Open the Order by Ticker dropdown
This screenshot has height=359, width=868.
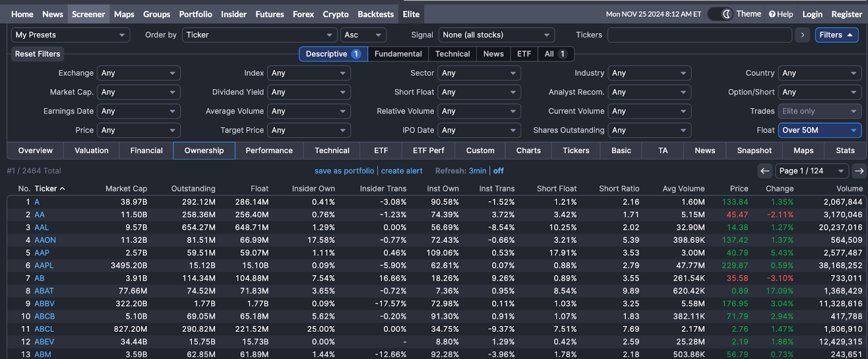pos(259,35)
